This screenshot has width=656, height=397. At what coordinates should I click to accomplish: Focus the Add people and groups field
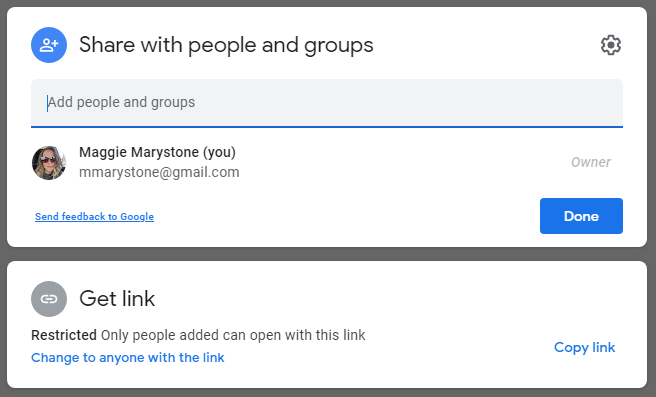tap(327, 102)
